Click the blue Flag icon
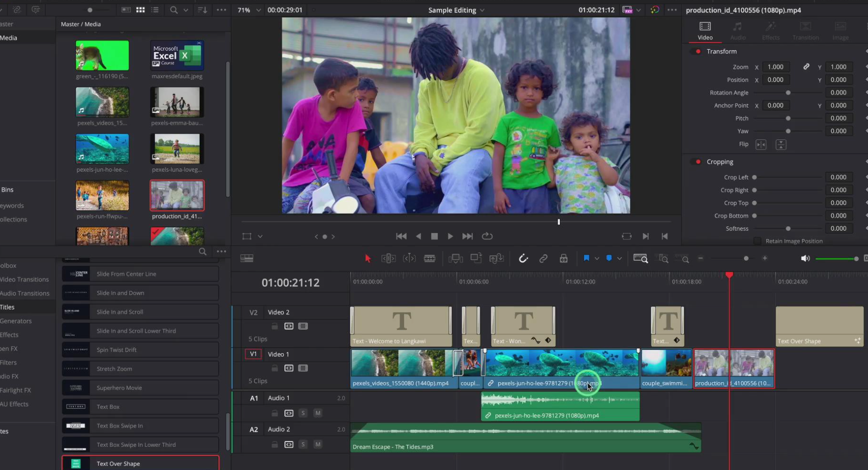The width and height of the screenshot is (868, 470). (586, 258)
